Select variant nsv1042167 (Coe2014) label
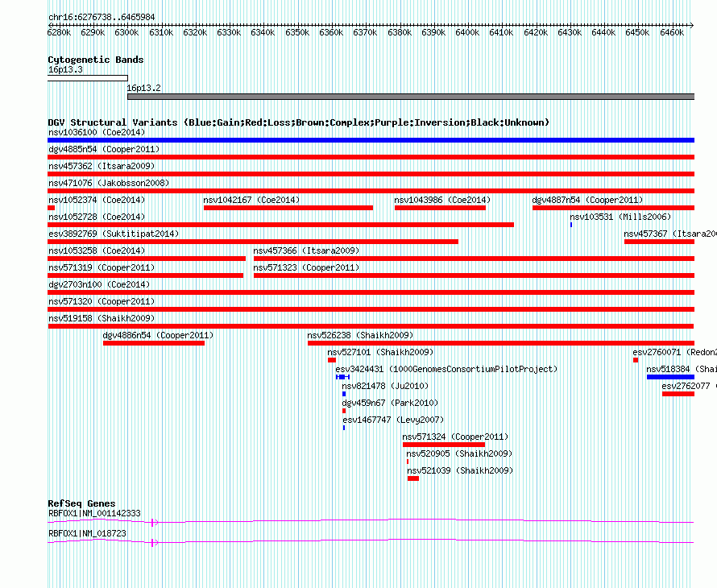717x588 pixels. [251, 200]
